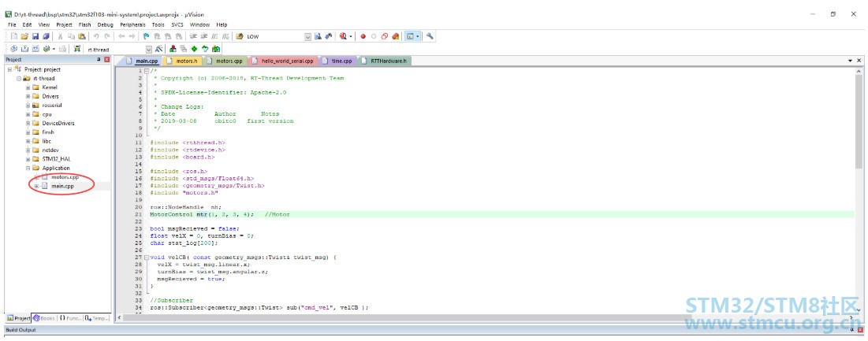Start the debug session with magnifier icon
This screenshot has width=868, height=341.
pos(343,36)
